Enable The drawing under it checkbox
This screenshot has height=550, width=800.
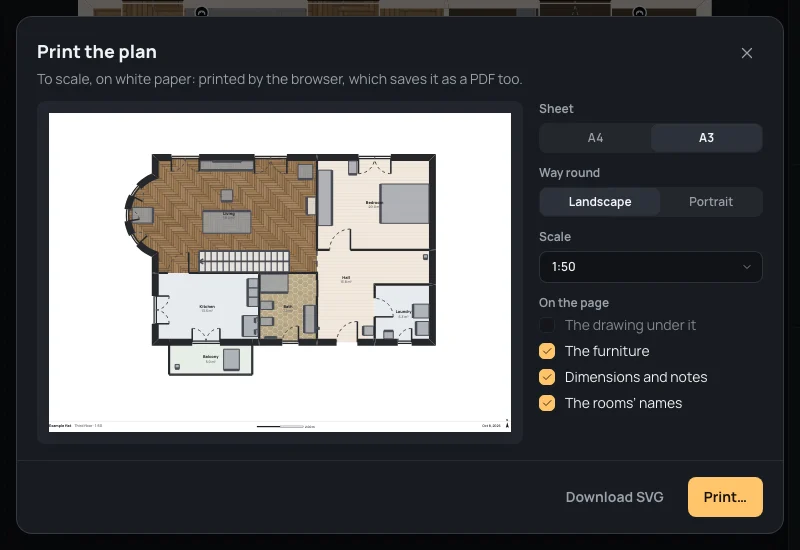[547, 325]
